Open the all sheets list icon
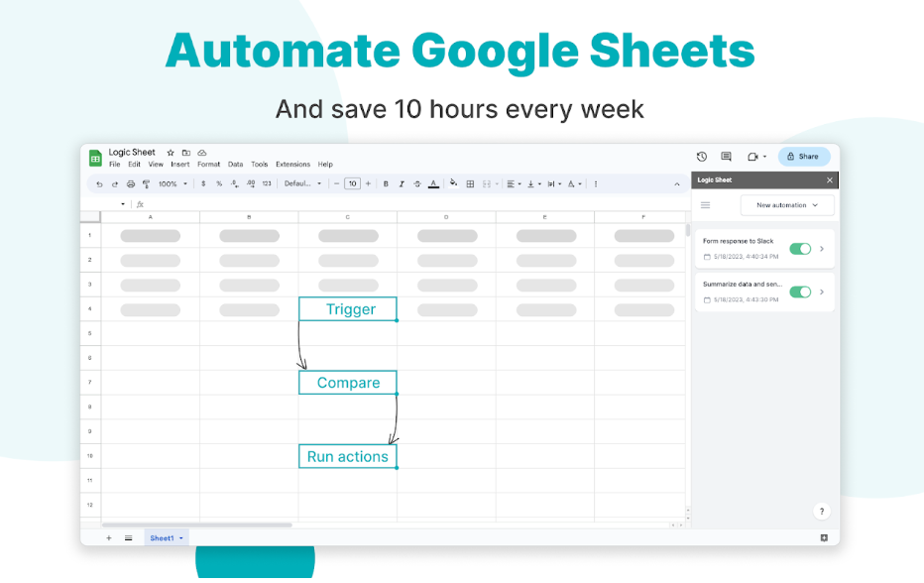 tap(129, 538)
